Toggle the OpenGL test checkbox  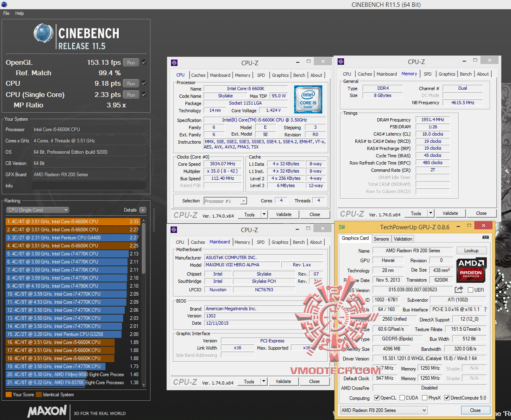[x=144, y=62]
